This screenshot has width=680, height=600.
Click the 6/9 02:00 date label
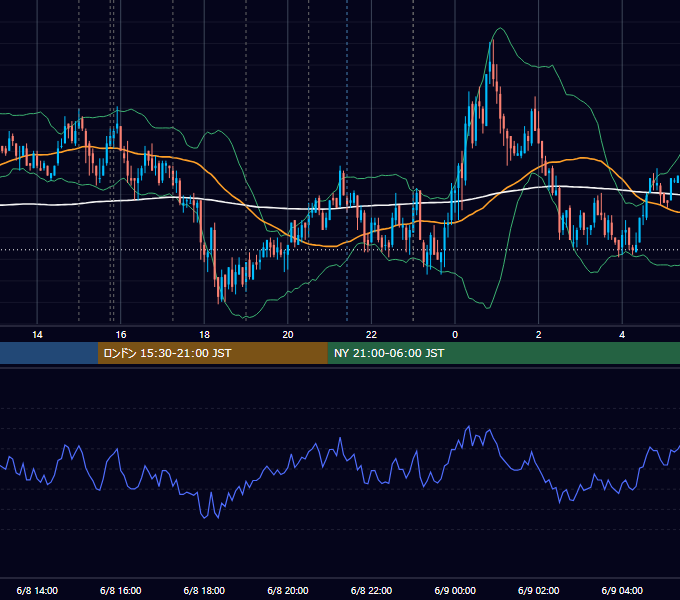[x=539, y=590]
